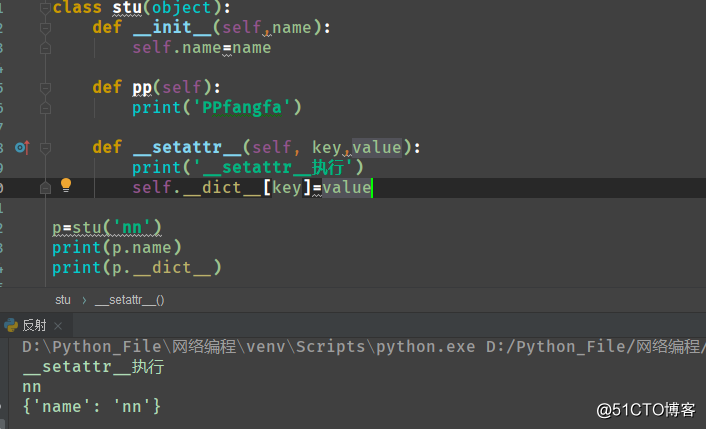Image resolution: width=706 pixels, height=429 pixels.
Task: Click the Python icon on the run tab
Action: point(11,325)
